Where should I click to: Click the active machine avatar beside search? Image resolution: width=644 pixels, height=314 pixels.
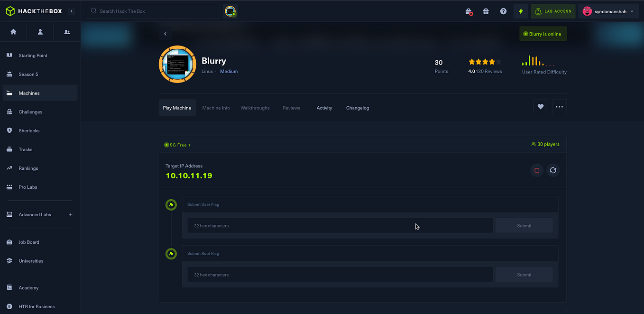pos(230,11)
